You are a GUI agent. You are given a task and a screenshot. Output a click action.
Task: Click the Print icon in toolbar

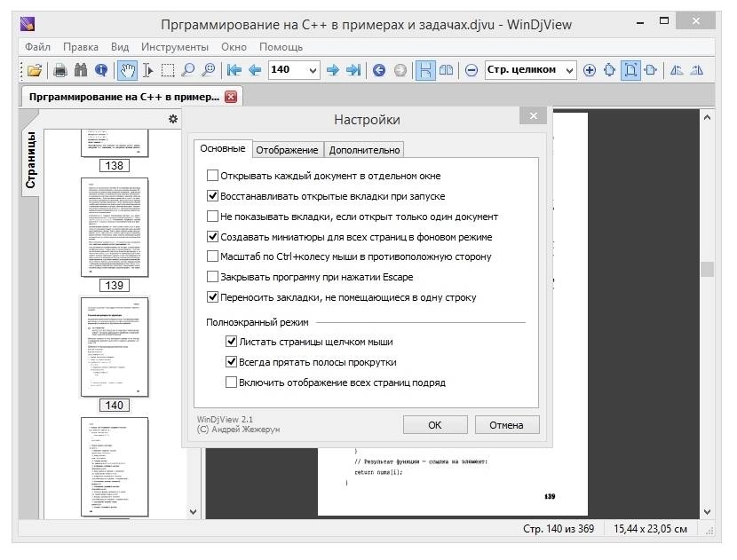(x=59, y=70)
